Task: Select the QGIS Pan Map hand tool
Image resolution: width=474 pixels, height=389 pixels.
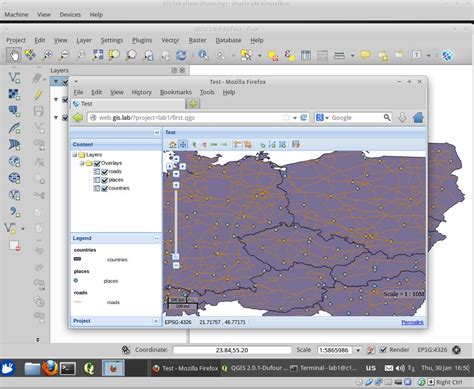Action: coord(14,55)
